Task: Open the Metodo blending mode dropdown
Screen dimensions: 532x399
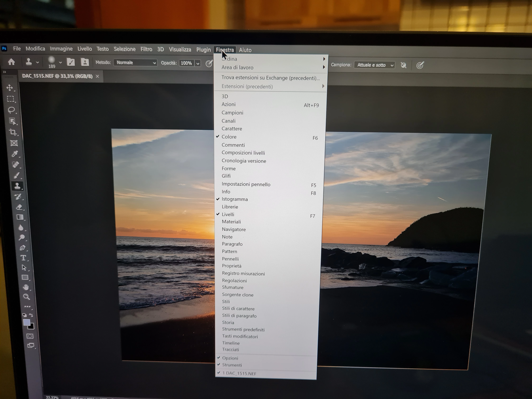Action: [x=136, y=63]
